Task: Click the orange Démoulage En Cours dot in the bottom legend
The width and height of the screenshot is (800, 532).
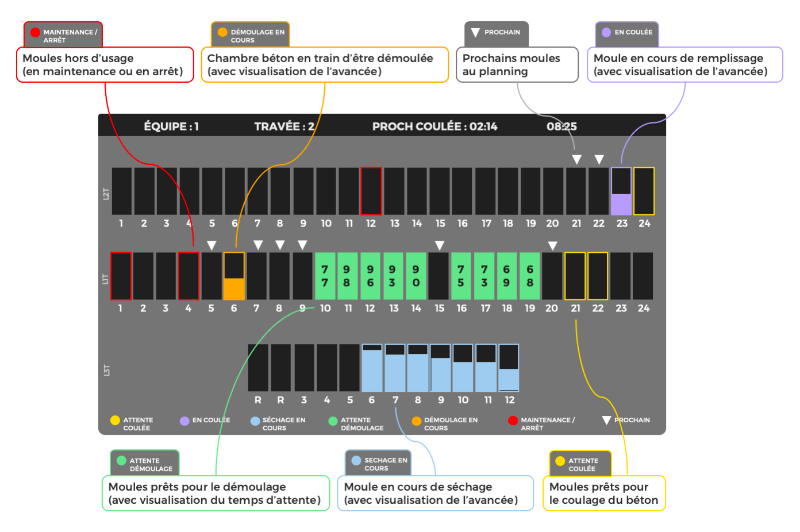Action: click(417, 421)
